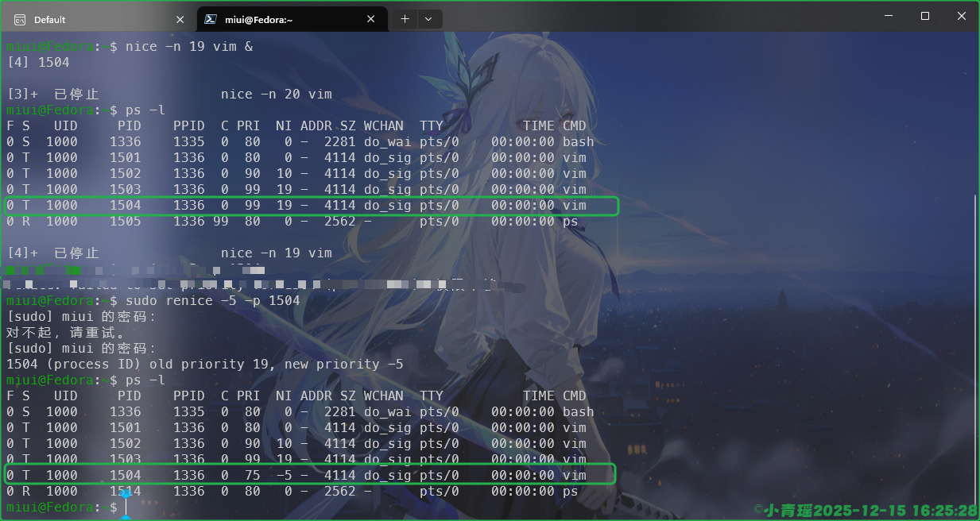
Task: Click the PowerShell icon on miui@Fedora tab
Action: click(211, 19)
